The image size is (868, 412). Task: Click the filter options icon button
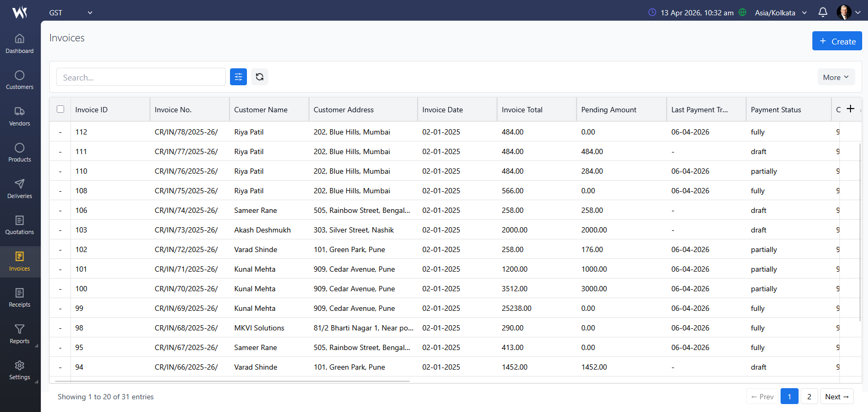[238, 77]
